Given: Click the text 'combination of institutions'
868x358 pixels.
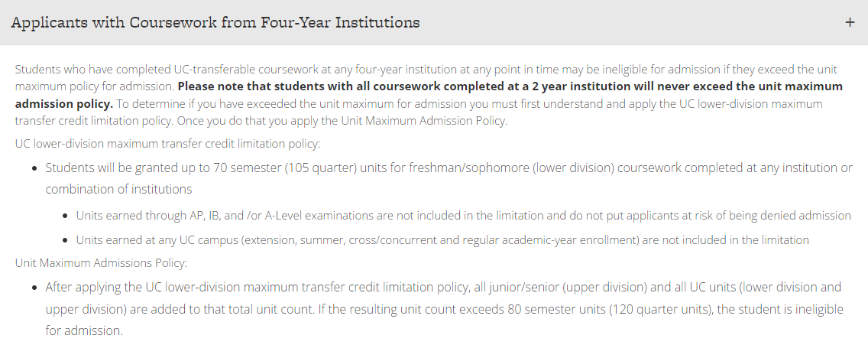Looking at the screenshot, I should pyautogui.click(x=118, y=190).
